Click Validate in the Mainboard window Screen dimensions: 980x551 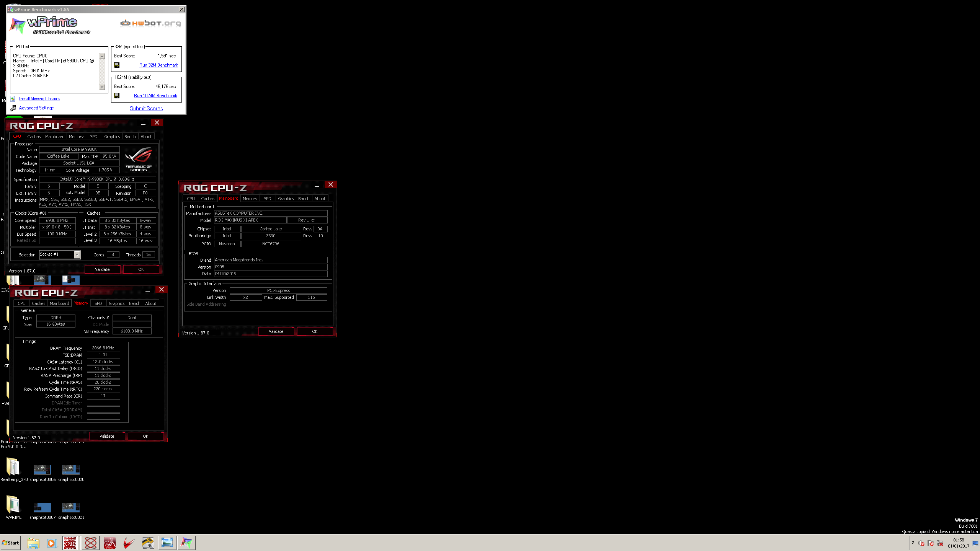tap(276, 331)
